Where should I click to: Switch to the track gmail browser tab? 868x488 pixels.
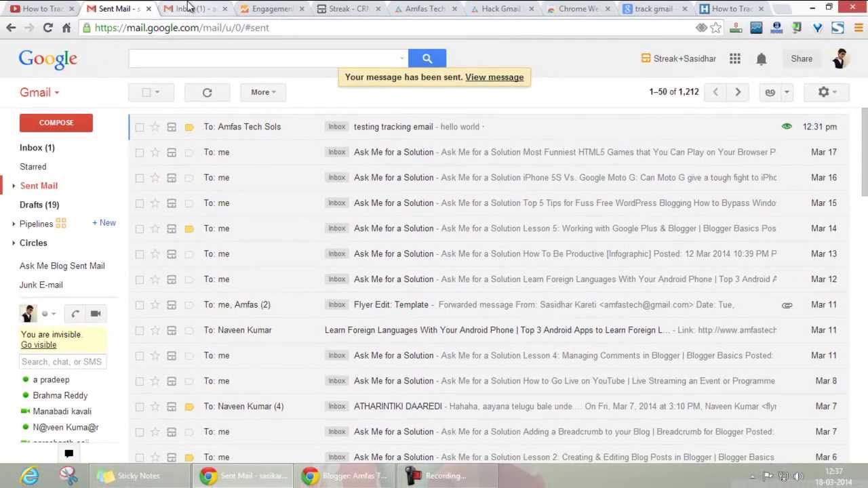point(654,9)
